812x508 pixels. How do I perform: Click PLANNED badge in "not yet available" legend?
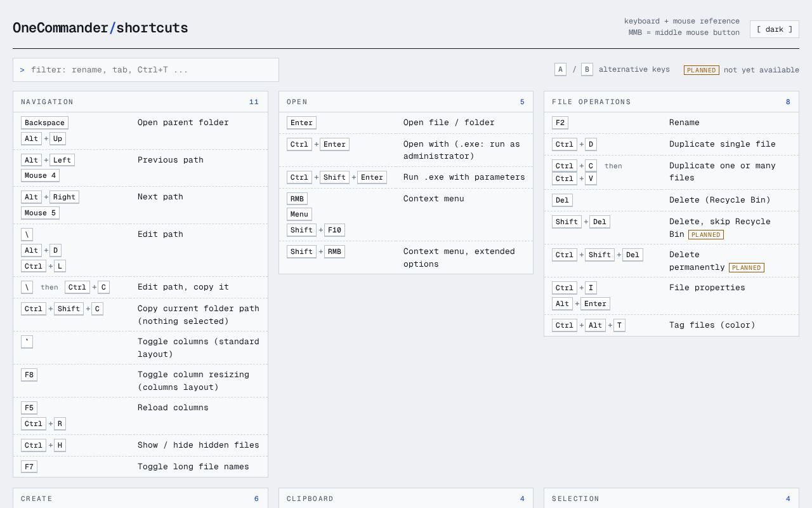[702, 70]
